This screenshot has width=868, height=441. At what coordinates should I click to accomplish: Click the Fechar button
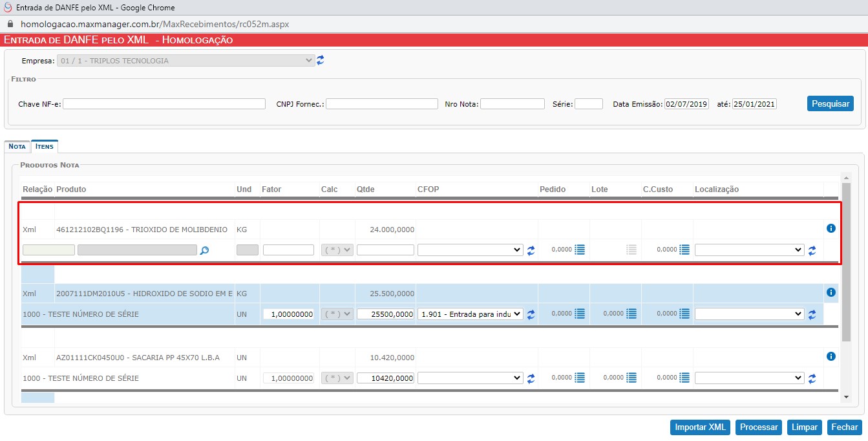845,427
